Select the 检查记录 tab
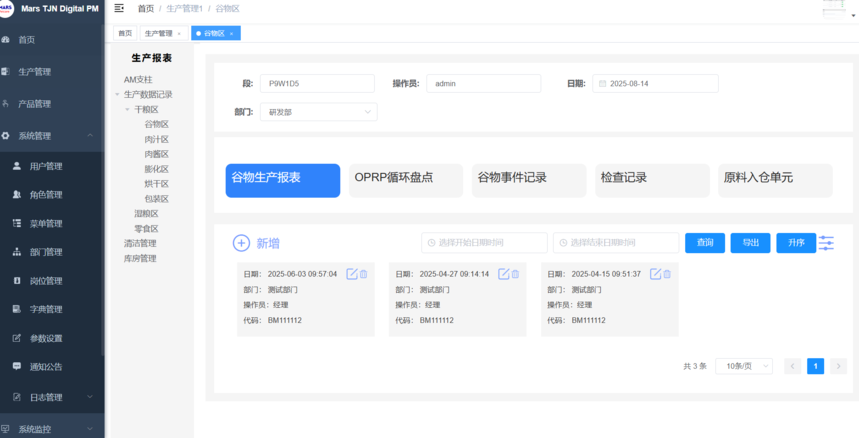Screen dimensions: 859x438 (x=652, y=180)
